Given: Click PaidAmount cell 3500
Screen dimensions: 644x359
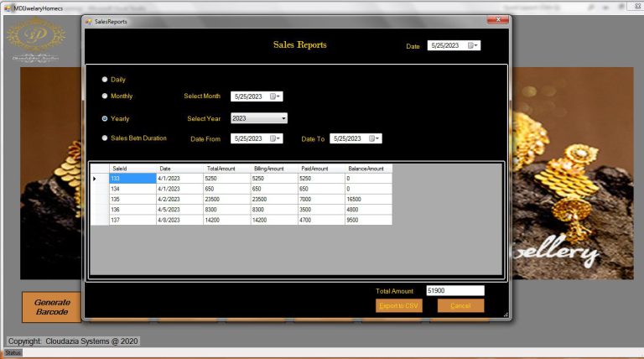Looking at the screenshot, I should tap(321, 210).
